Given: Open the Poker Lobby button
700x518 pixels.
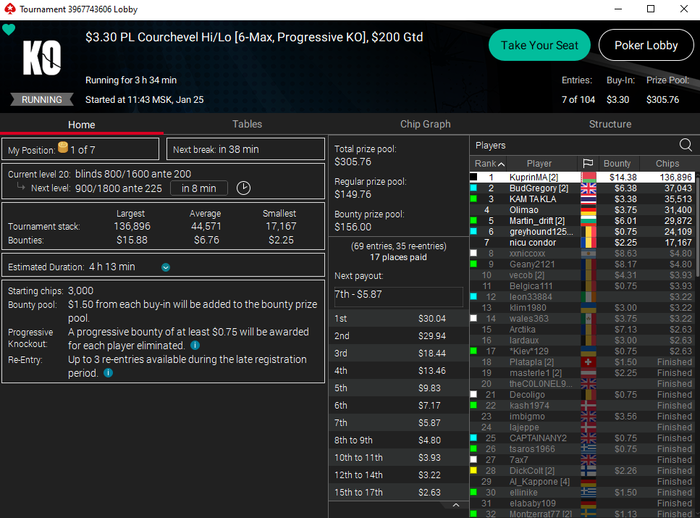Looking at the screenshot, I should [x=646, y=45].
